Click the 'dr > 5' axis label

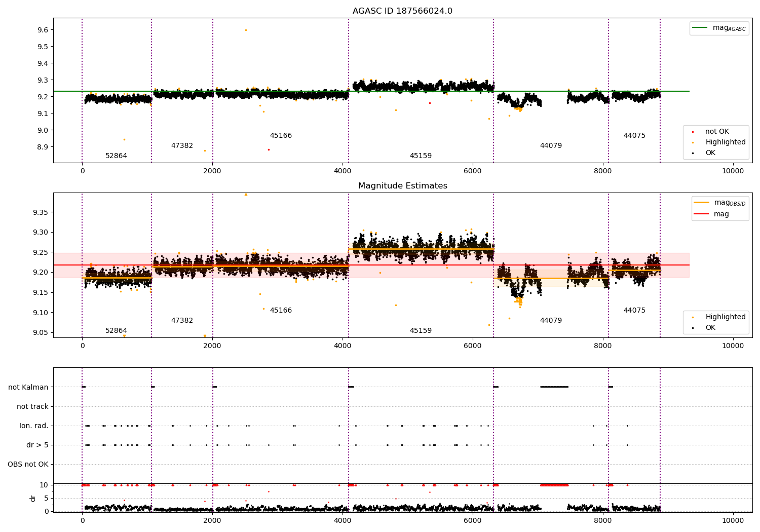coord(37,445)
